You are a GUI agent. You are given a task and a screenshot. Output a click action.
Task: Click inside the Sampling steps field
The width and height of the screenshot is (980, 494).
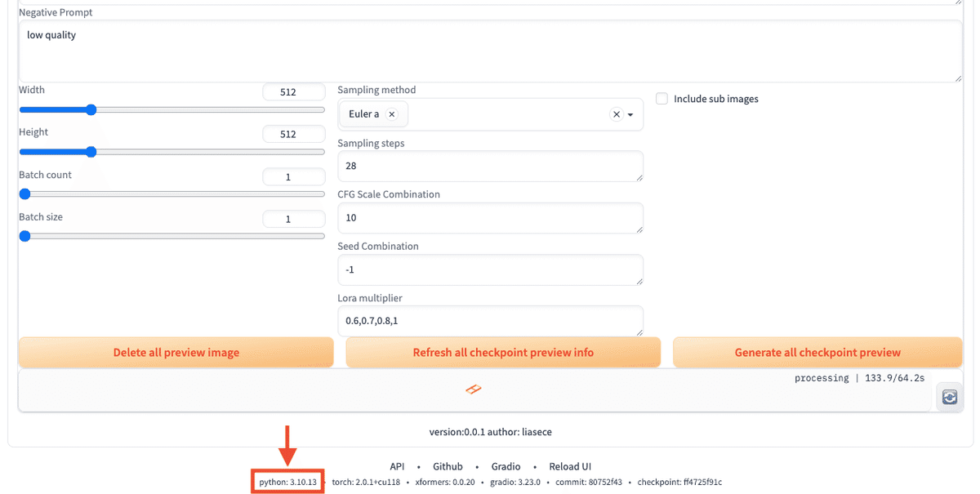coord(490,166)
